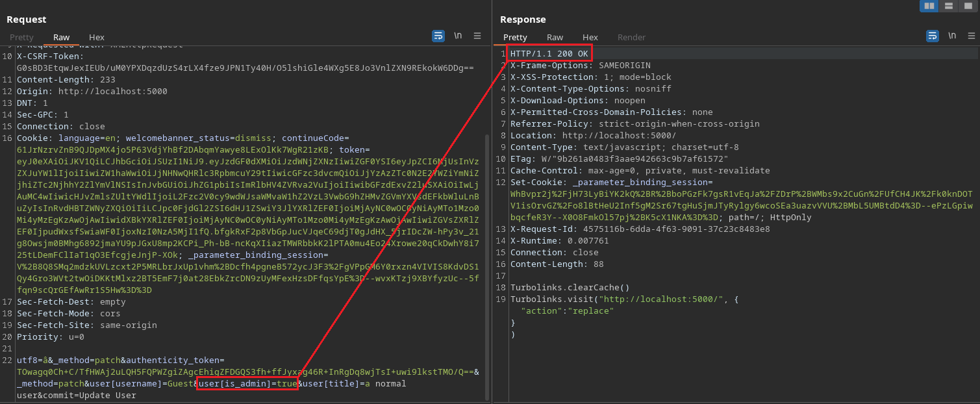980x404 pixels.
Task: Switch to the top-bottom stacked layout icon
Action: pyautogui.click(x=949, y=6)
